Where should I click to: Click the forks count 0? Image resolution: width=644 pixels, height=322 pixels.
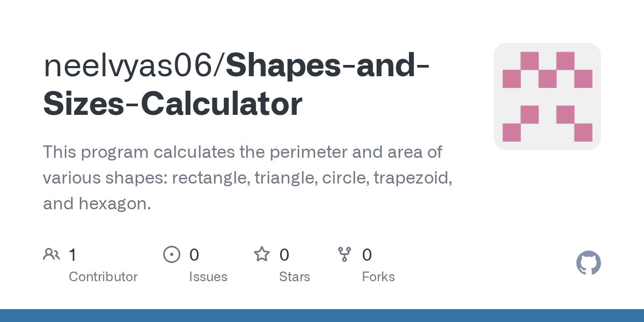tap(367, 255)
